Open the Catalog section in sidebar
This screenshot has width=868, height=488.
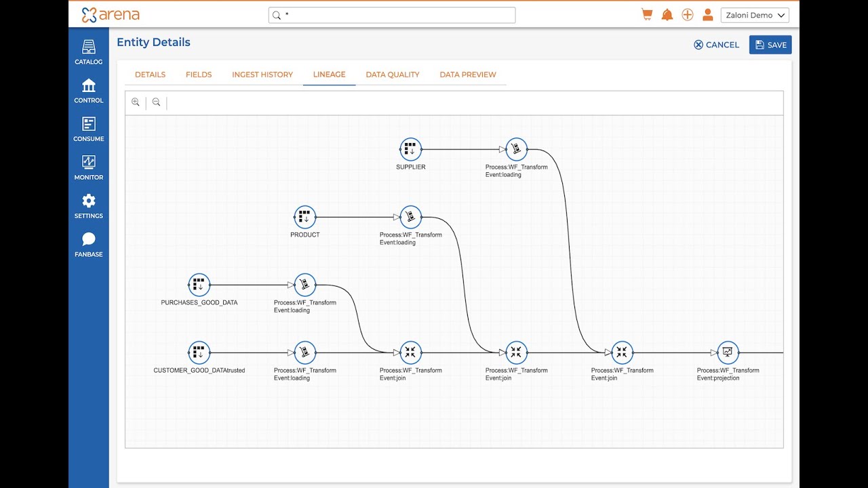tap(89, 52)
